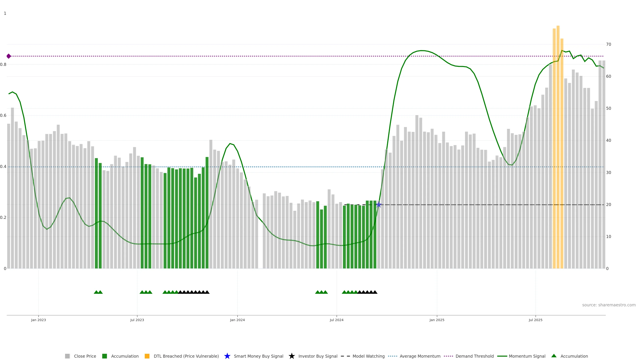Click the green Accumulation square legend swatch
This screenshot has width=644, height=362.
tap(104, 356)
